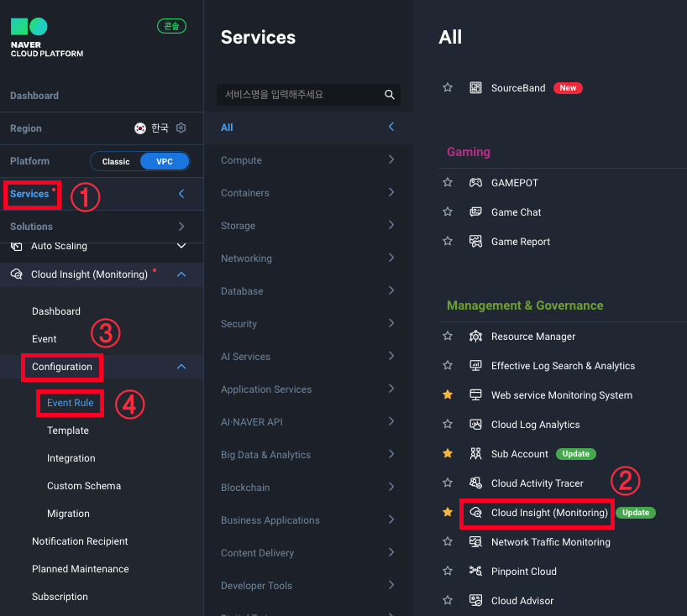The height and width of the screenshot is (616, 687).
Task: Select the Containers category
Action: [x=308, y=193]
